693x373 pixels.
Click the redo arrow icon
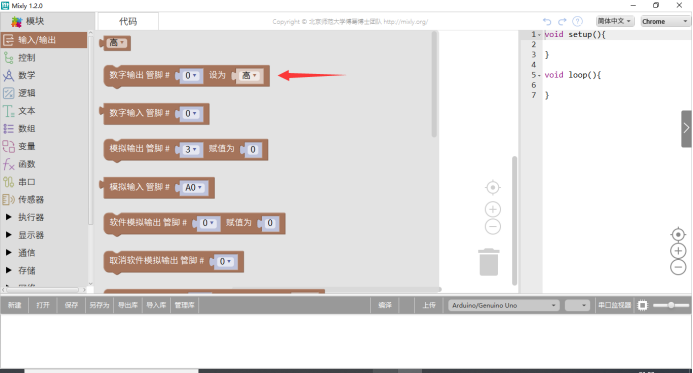(x=562, y=21)
